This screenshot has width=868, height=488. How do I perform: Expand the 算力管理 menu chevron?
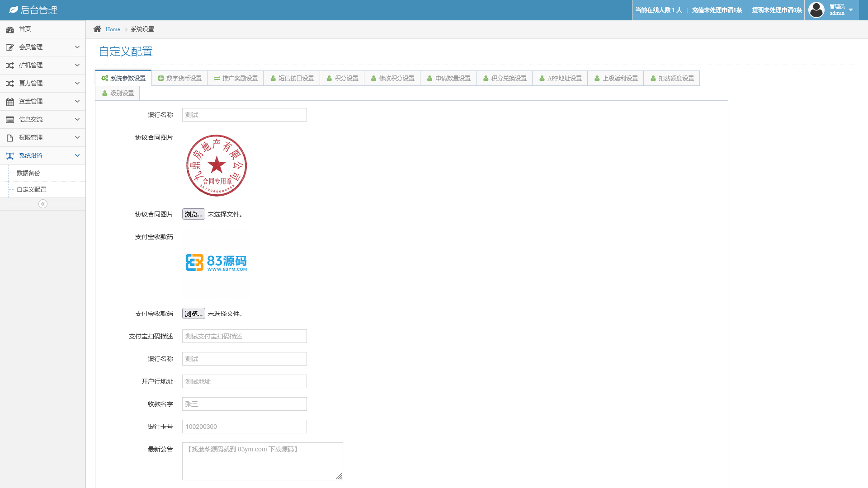tap(77, 83)
